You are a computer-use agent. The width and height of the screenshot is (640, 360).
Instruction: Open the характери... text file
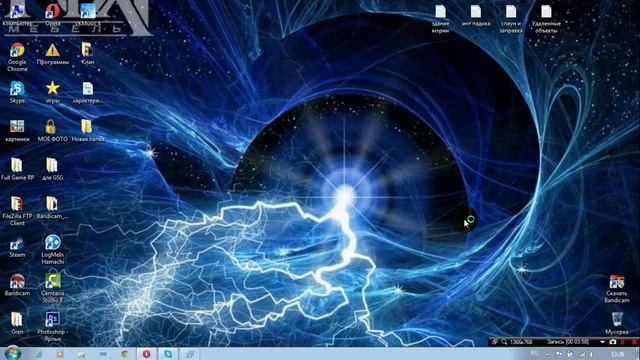(87, 92)
